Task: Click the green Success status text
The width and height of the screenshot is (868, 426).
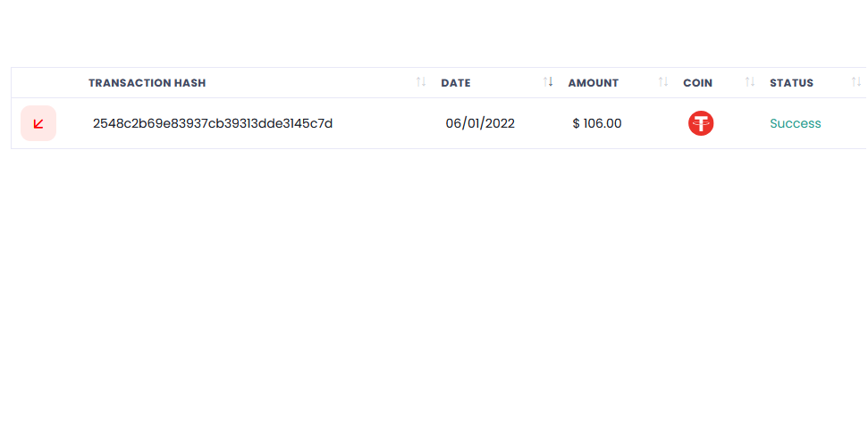Action: (x=796, y=123)
